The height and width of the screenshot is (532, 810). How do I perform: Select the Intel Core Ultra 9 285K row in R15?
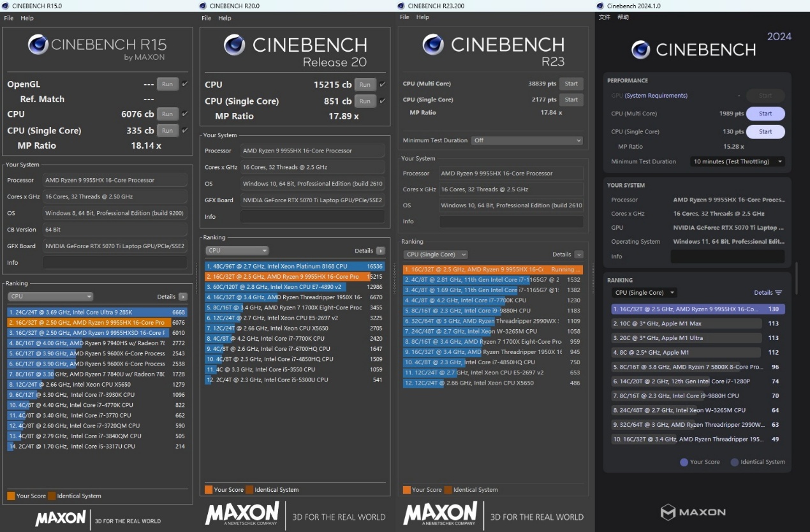click(x=98, y=312)
